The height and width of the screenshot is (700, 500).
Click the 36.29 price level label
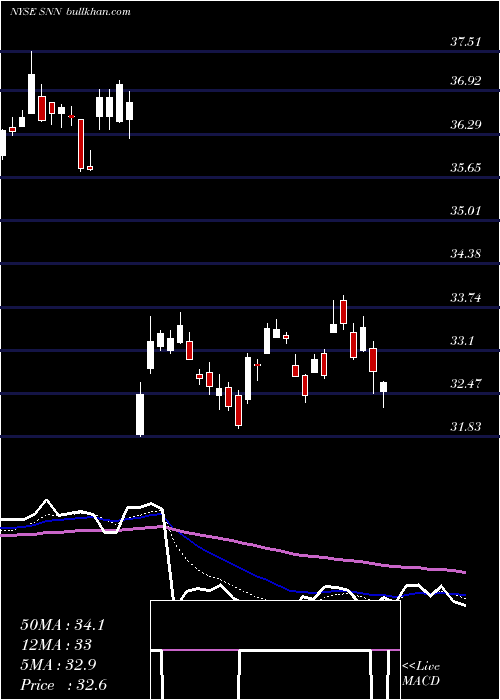(465, 125)
